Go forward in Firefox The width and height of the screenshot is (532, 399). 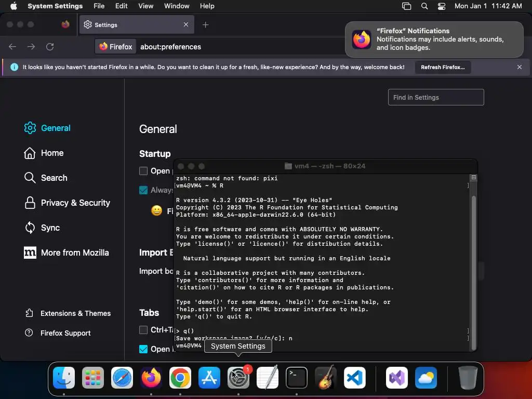pyautogui.click(x=31, y=46)
